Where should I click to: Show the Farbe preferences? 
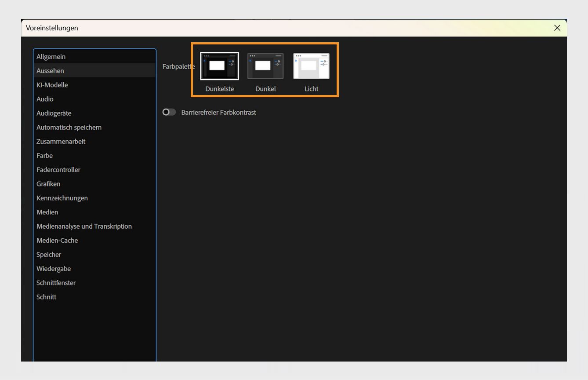94,155
